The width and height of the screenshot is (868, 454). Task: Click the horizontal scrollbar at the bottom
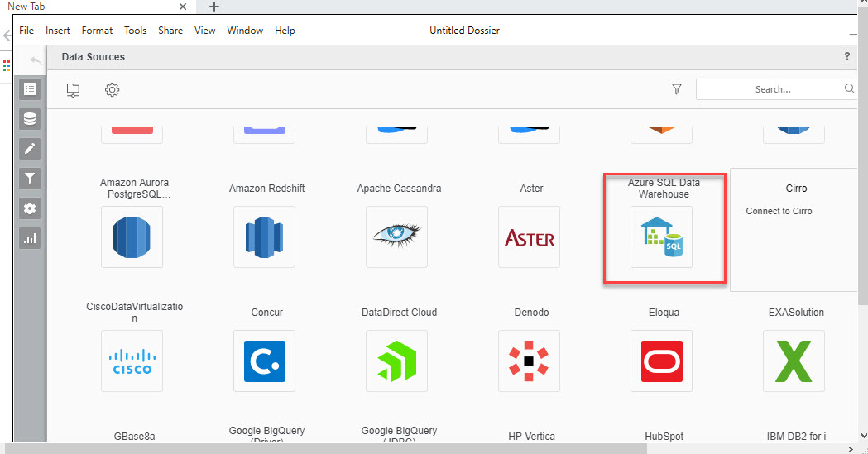pyautogui.click(x=325, y=448)
